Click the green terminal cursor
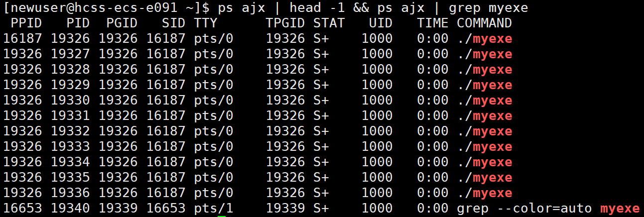 222,216
